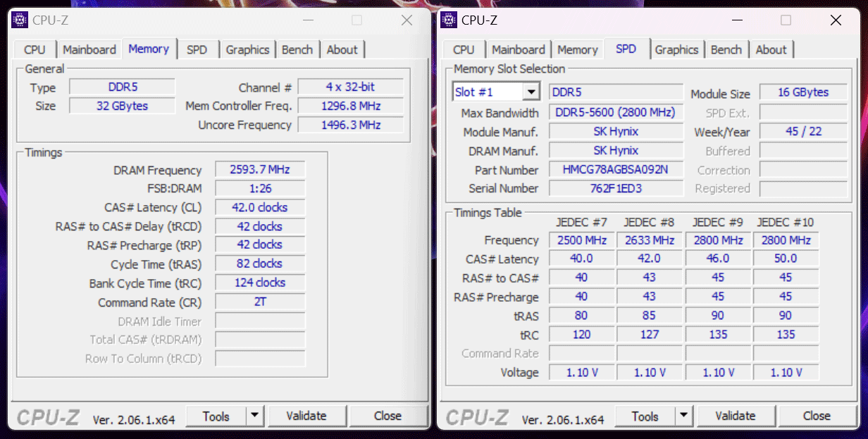The image size is (868, 439).
Task: Click JEDEC #10 CAS# Latency 50.0
Action: point(786,259)
